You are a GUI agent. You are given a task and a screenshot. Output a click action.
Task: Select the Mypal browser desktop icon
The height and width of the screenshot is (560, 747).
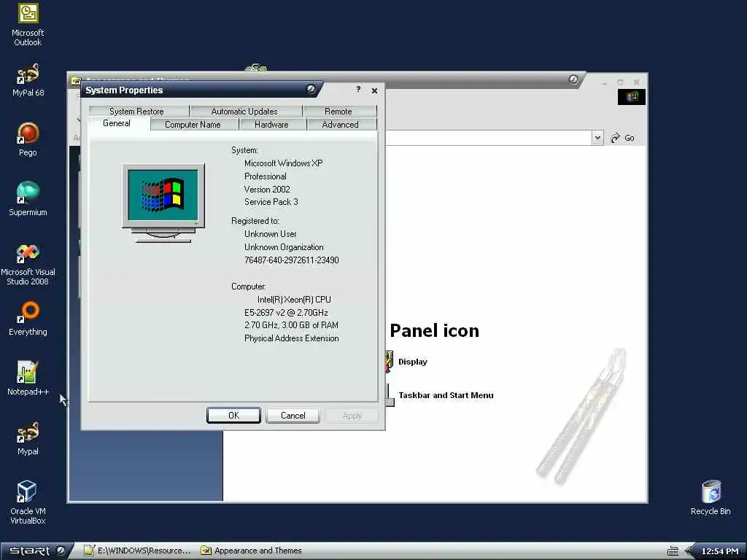pyautogui.click(x=28, y=438)
